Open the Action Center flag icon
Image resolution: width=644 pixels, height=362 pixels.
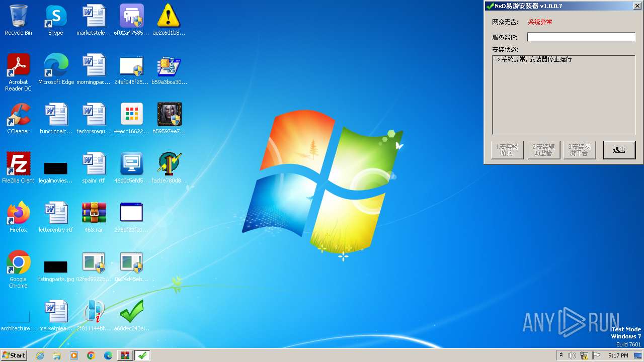click(x=596, y=355)
